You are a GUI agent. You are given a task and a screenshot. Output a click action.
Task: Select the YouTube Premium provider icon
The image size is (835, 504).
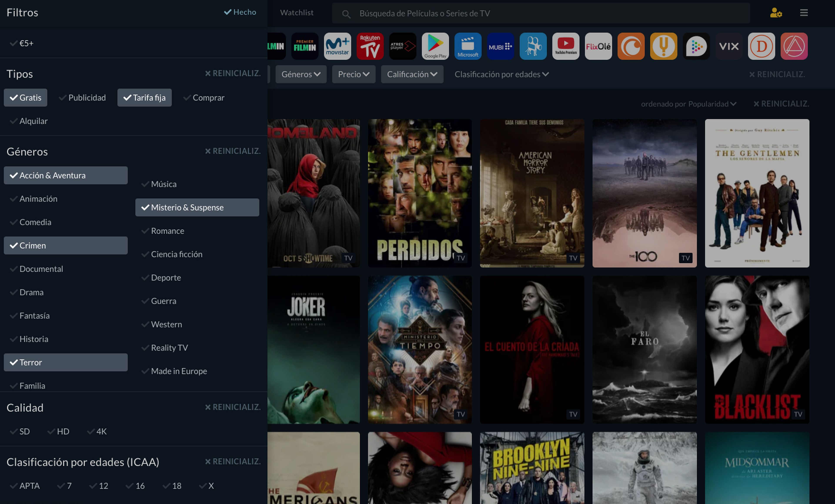coord(566,46)
